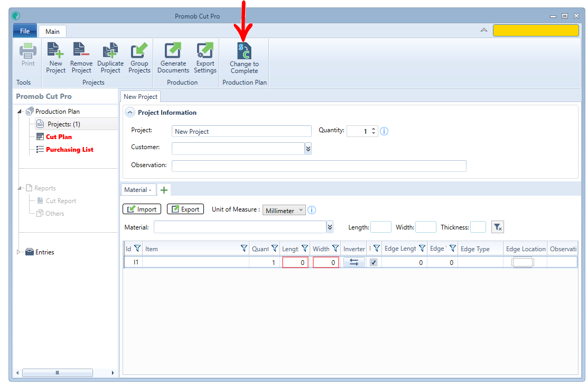Click filter icon beside the Edge Type column
Screen dimensions: 588x385
click(x=453, y=249)
